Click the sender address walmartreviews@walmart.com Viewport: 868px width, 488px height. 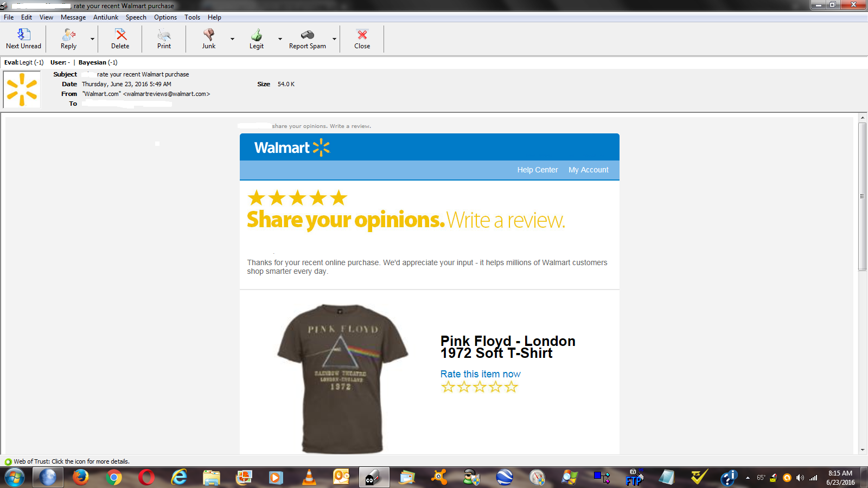pyautogui.click(x=167, y=94)
